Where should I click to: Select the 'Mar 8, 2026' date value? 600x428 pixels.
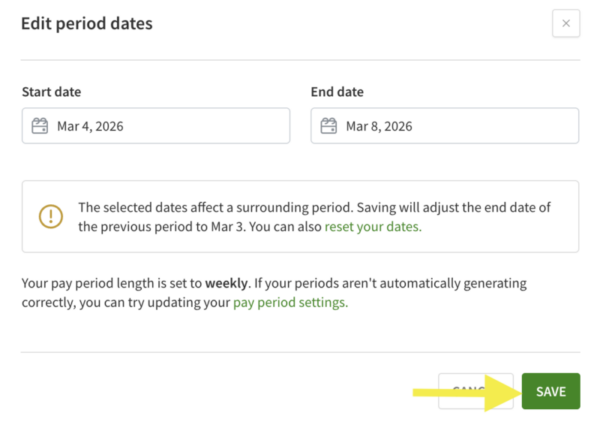click(x=379, y=126)
